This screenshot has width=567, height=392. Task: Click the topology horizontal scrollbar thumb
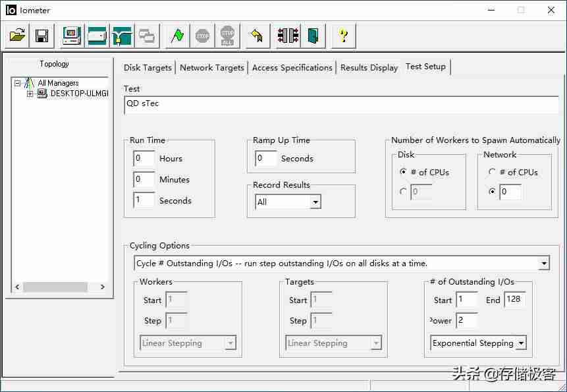(55, 287)
